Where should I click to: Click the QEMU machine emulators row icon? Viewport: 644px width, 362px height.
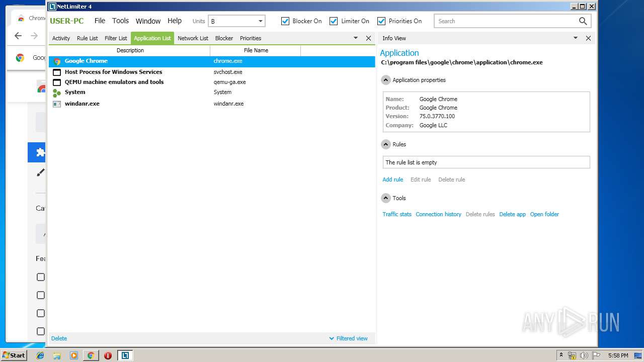[57, 82]
